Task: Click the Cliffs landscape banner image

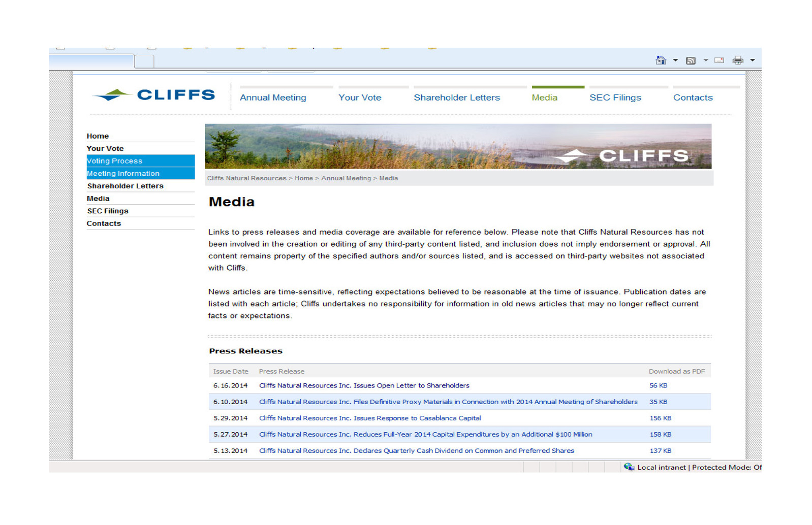Action: pos(458,146)
